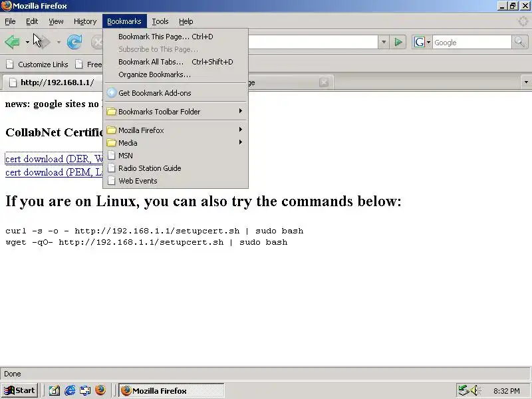Reload the page with the blue Refresh icon

coord(74,43)
